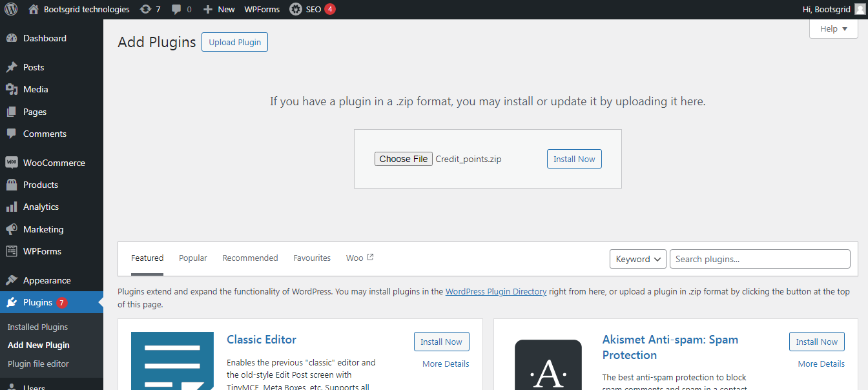
Task: Open the comments bubble icon in the admin bar
Action: (x=176, y=9)
